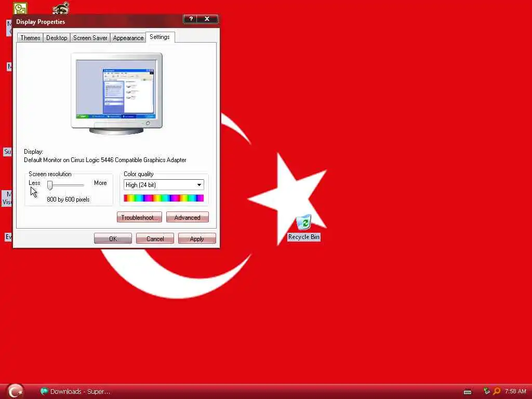Open the Appearance tab
The image size is (532, 399).
point(128,37)
